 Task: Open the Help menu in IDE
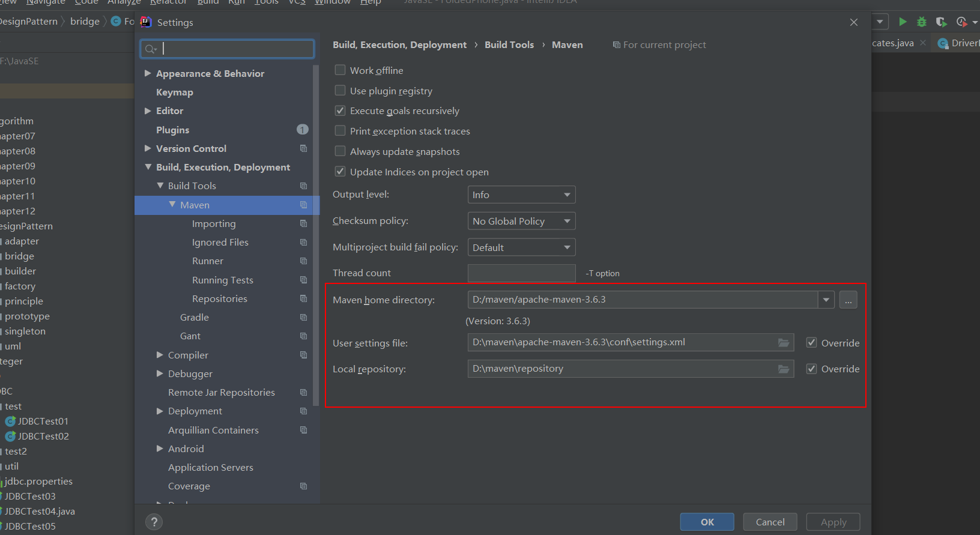pyautogui.click(x=371, y=2)
